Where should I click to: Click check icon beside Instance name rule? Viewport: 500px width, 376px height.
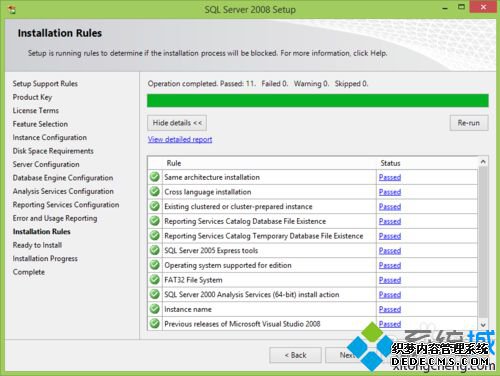point(155,309)
